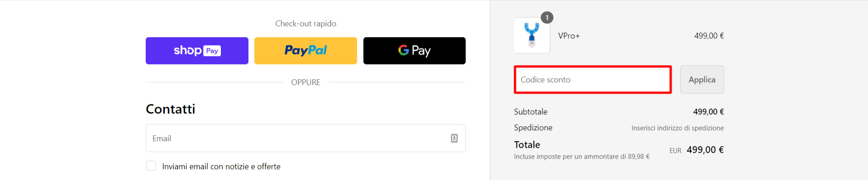This screenshot has height=180, width=868.
Task: Focus the 'Codice sconto' discount field
Action: (593, 80)
